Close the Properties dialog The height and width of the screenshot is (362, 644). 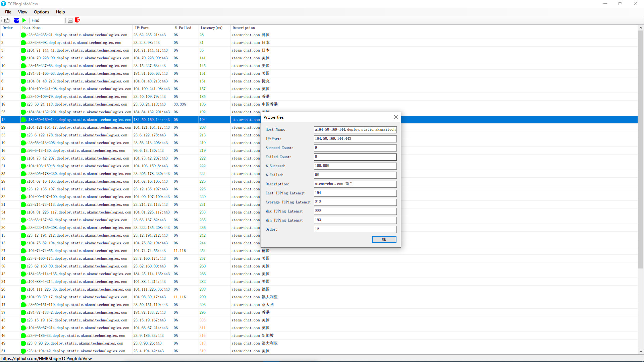pyautogui.click(x=395, y=117)
